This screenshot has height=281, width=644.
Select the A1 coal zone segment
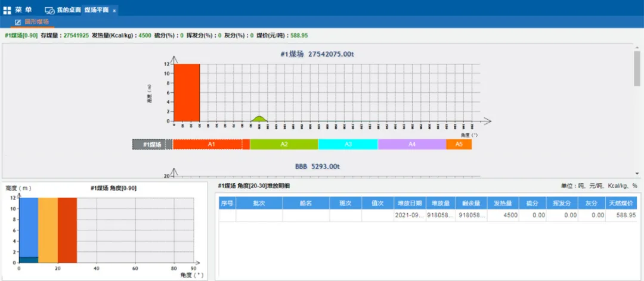(x=211, y=144)
